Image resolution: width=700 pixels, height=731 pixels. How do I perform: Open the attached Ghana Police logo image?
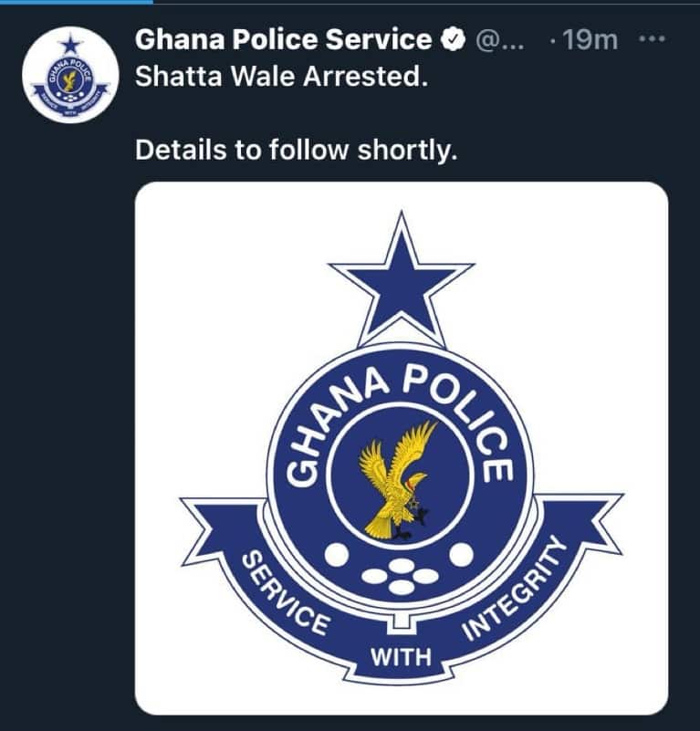tap(402, 447)
